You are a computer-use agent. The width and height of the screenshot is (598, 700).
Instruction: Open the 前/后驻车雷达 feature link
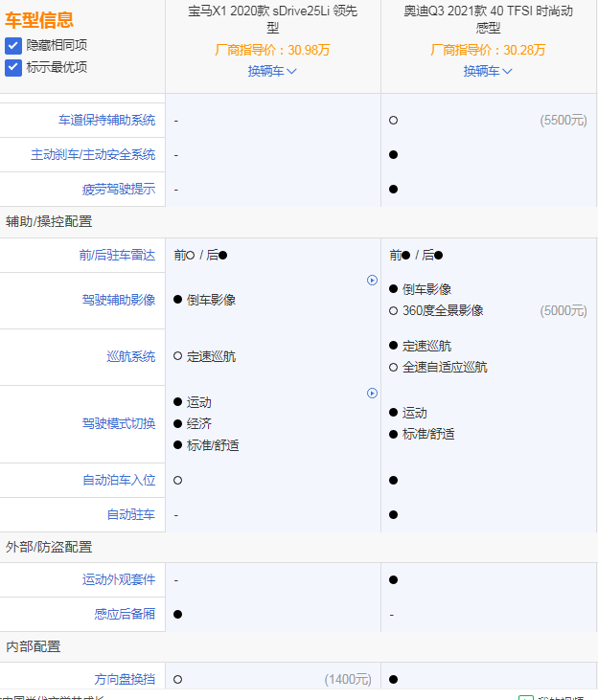tap(117, 256)
